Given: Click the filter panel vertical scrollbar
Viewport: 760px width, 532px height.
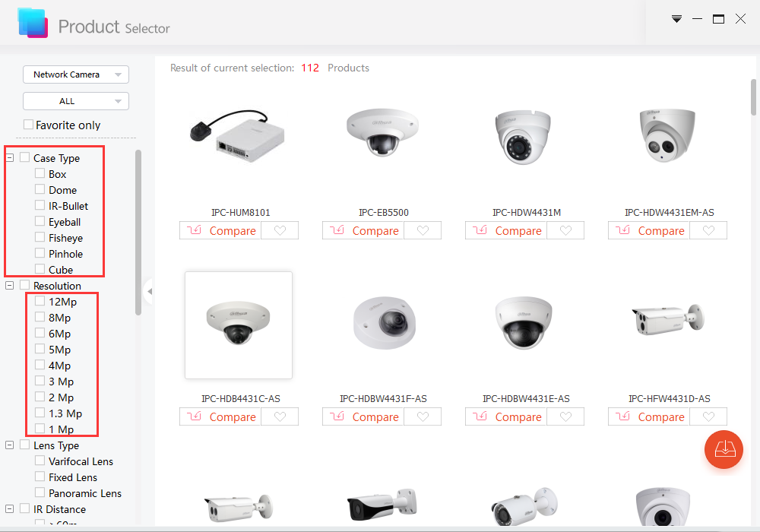Looking at the screenshot, I should coord(138,233).
